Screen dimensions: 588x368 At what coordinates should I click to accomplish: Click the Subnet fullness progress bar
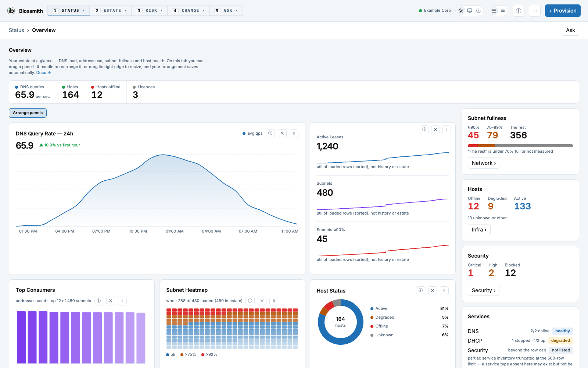tap(520, 146)
